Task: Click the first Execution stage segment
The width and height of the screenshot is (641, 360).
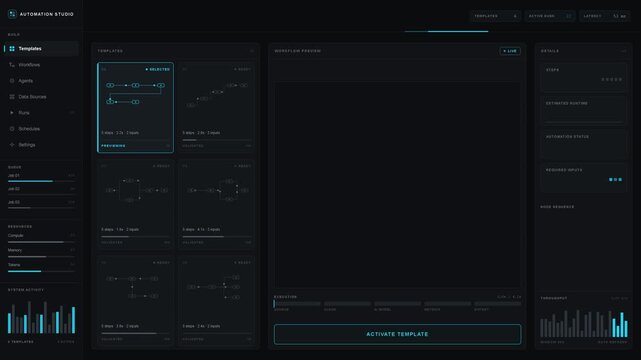Action: (297, 304)
